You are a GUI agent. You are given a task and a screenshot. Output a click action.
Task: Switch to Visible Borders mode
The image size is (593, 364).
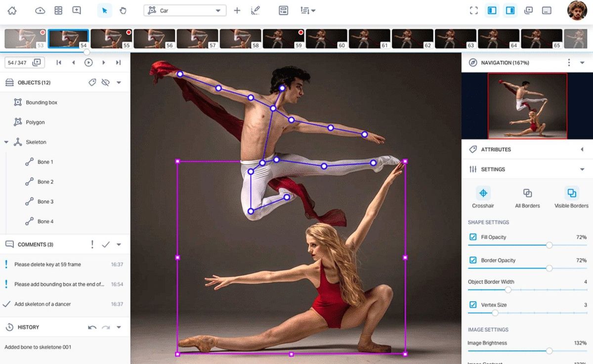[571, 193]
